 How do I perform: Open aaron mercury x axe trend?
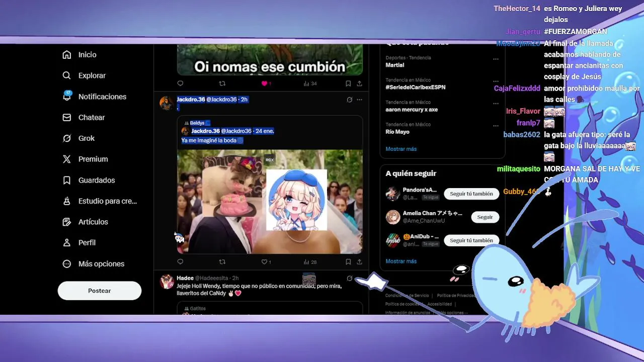(x=412, y=110)
